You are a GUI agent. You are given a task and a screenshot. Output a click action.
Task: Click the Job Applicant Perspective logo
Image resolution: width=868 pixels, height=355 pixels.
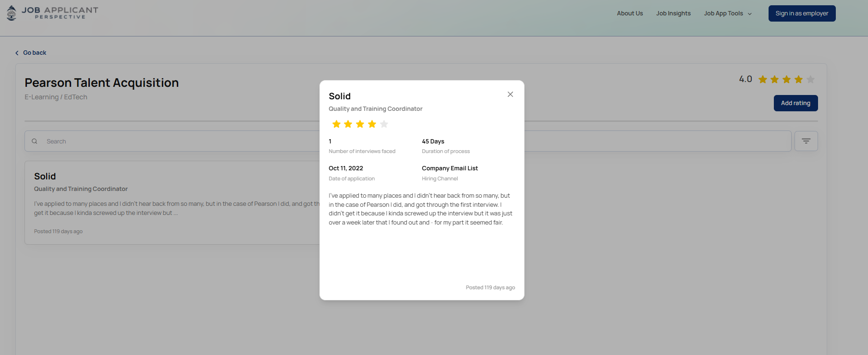[52, 13]
